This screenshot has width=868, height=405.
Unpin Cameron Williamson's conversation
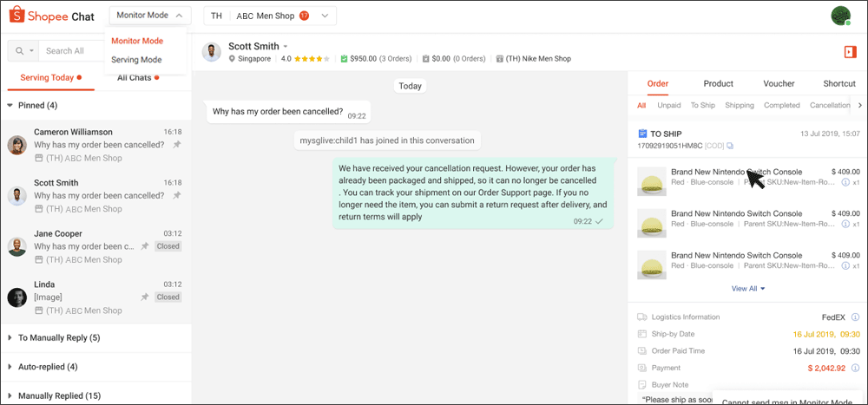pyautogui.click(x=176, y=145)
